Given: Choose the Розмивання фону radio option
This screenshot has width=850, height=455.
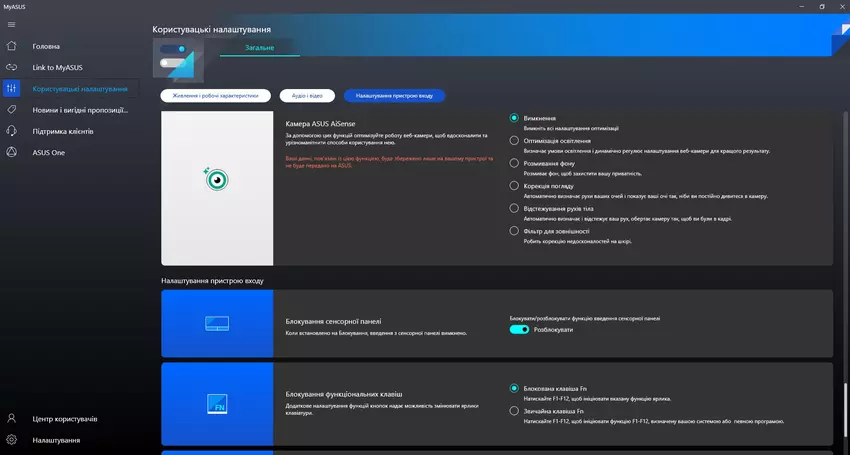Looking at the screenshot, I should click(514, 163).
